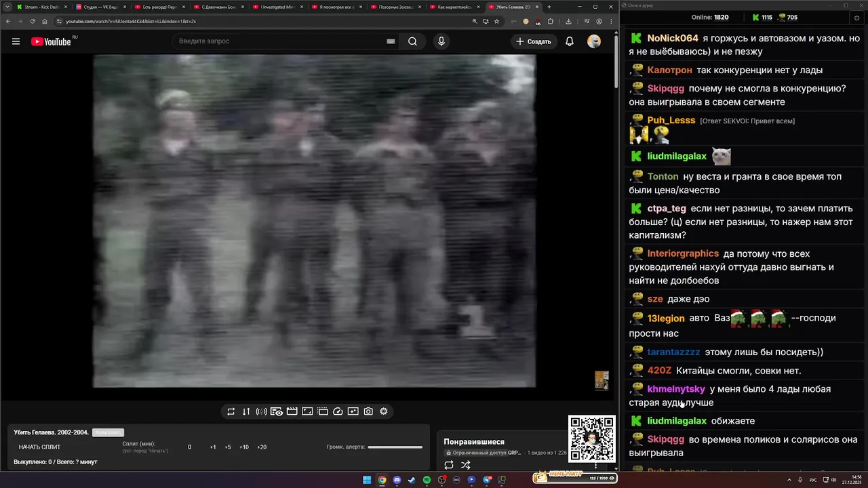Open the Chrome three-dots menu

610,21
